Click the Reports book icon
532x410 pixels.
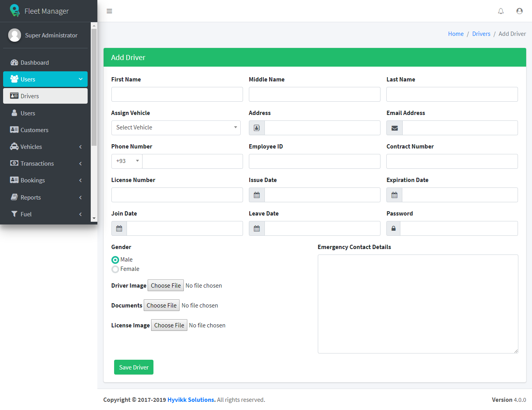coord(14,197)
